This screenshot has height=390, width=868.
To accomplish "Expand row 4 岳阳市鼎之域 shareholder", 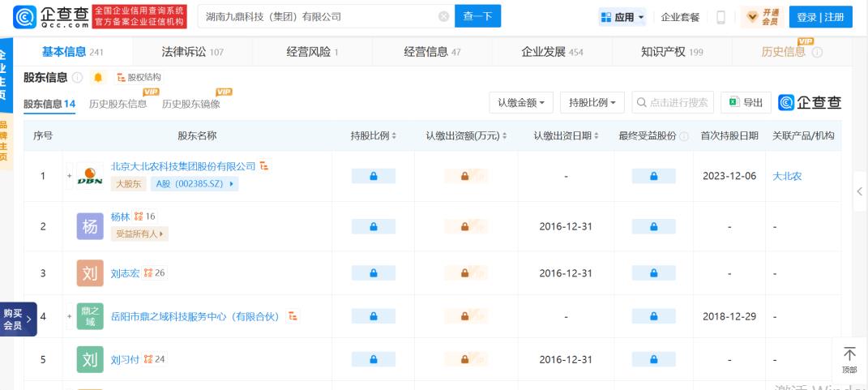I will point(69,316).
